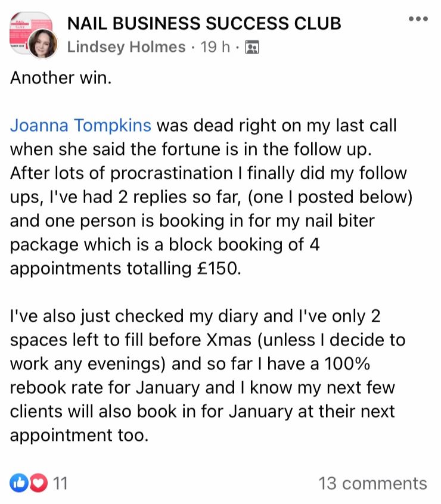
Task: Click the word 'Xmas' in the post
Action: (x=228, y=340)
